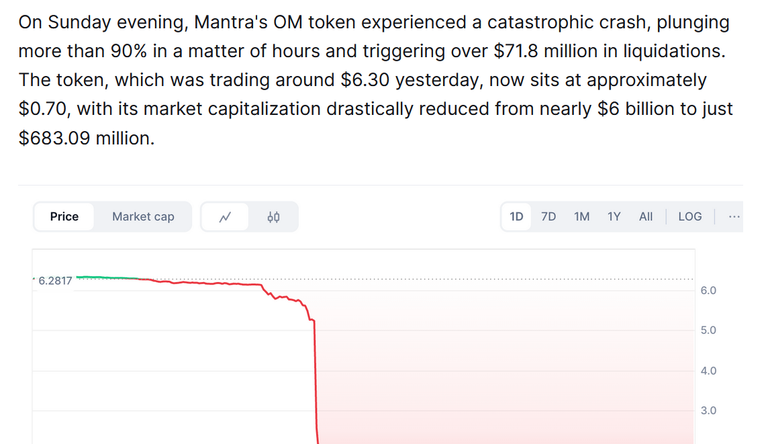Switch to the Price tab
Screen dimensions: 768x444
pyautogui.click(x=64, y=217)
